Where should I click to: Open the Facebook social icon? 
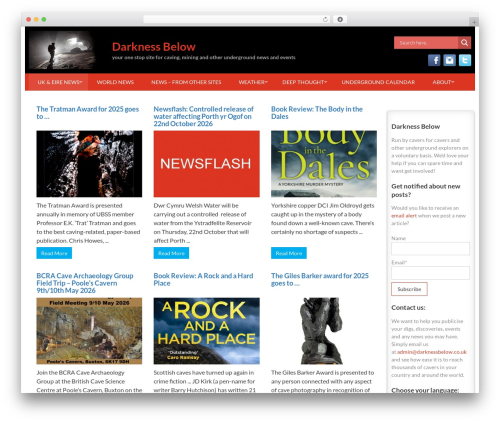(x=434, y=60)
